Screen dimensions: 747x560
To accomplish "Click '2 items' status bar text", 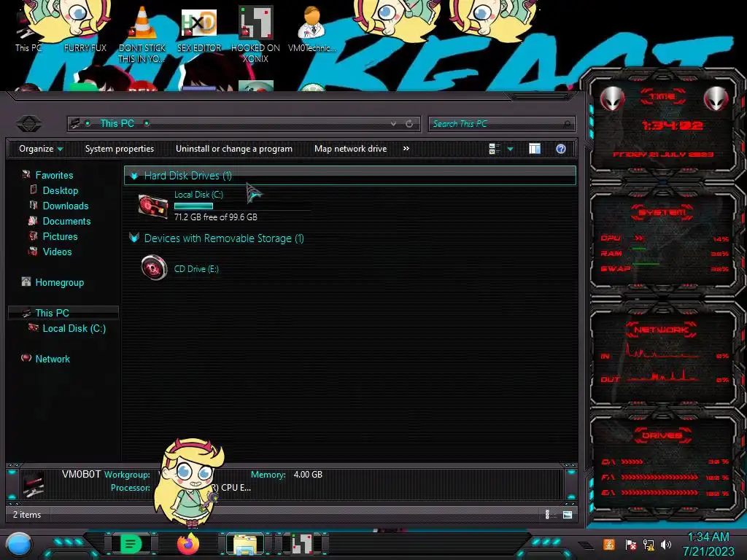I will pos(27,514).
